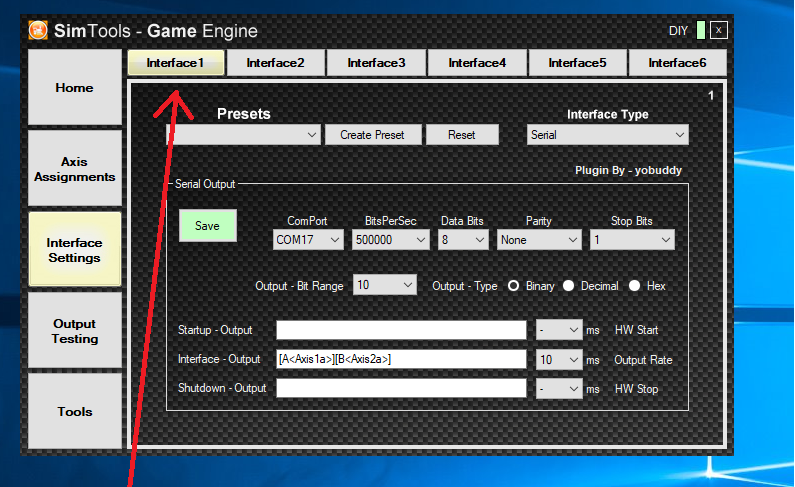Click the Startup - Output text field

tap(401, 330)
